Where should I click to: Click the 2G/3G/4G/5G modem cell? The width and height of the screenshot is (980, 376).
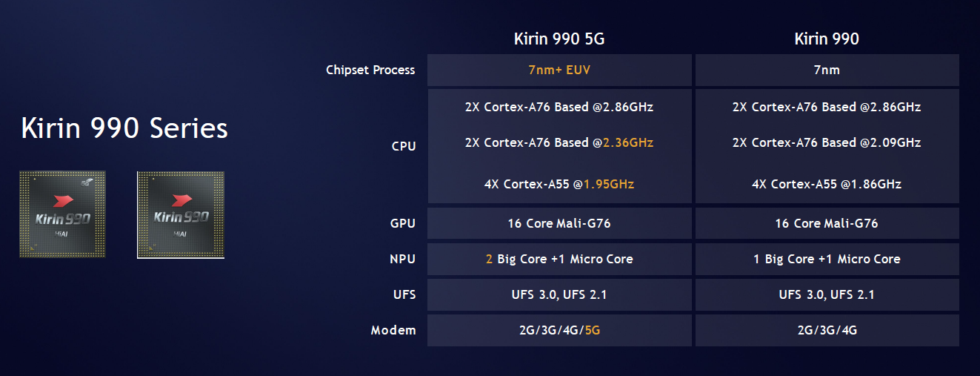pyautogui.click(x=559, y=330)
